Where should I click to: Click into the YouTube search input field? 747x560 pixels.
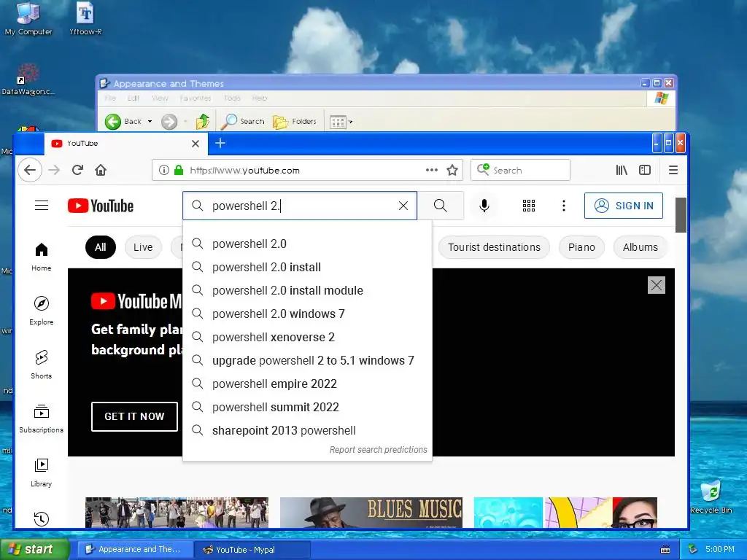[x=300, y=206]
